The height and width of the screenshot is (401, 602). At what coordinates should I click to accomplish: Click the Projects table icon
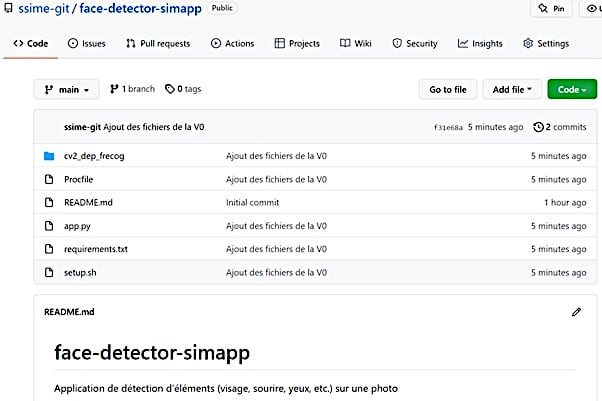click(x=280, y=43)
